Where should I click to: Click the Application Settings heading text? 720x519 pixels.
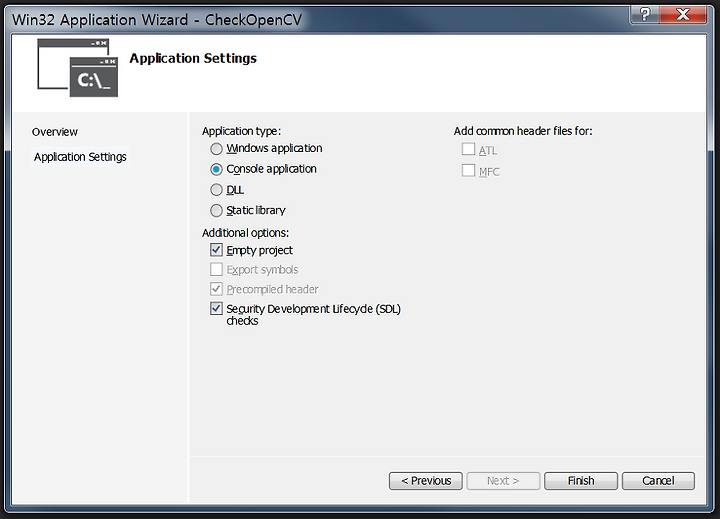193,58
